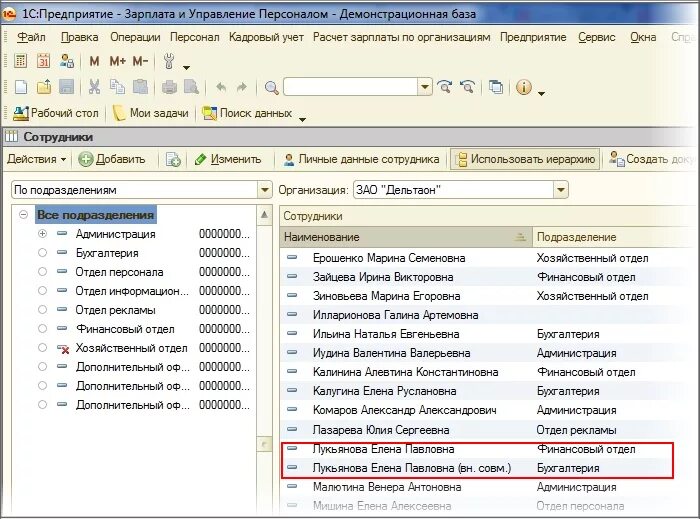The image size is (700, 519).
Task: Click the active users icon
Action: (67, 61)
